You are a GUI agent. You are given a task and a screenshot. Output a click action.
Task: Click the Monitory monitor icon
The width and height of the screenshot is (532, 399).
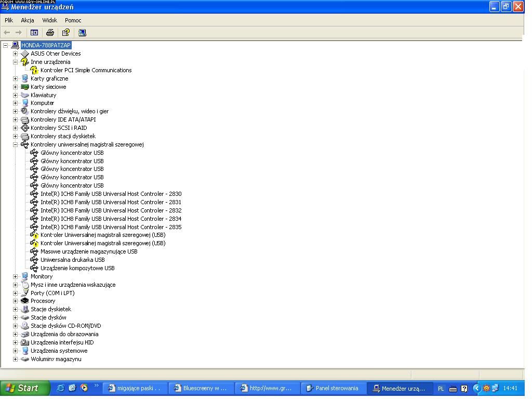tap(25, 276)
